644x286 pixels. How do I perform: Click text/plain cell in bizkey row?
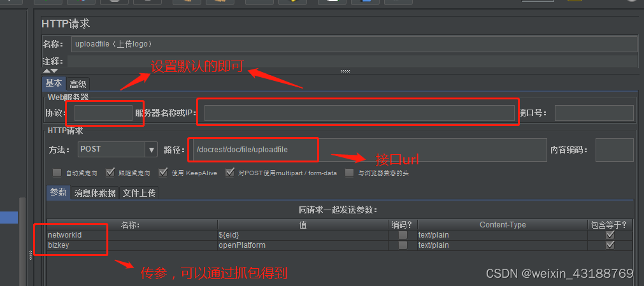click(x=503, y=245)
